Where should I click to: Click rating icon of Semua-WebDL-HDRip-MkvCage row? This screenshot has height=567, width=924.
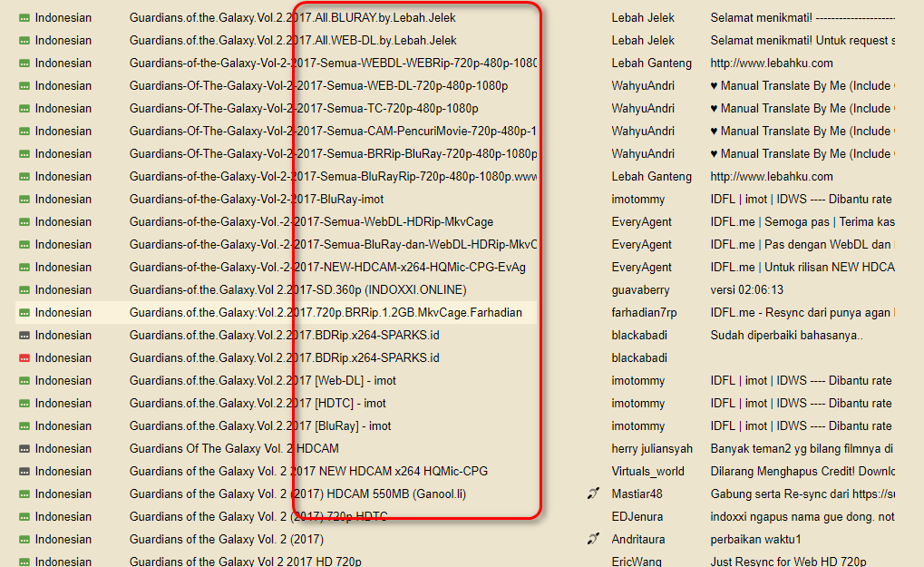click(x=24, y=222)
